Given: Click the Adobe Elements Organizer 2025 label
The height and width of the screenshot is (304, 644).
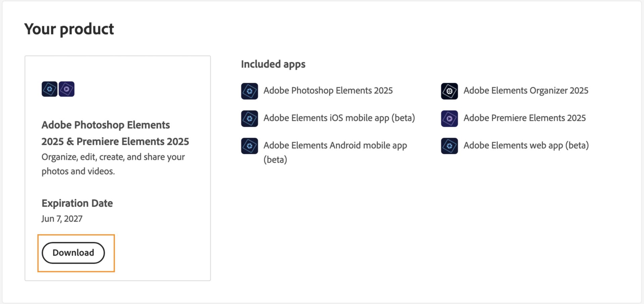Looking at the screenshot, I should [526, 91].
